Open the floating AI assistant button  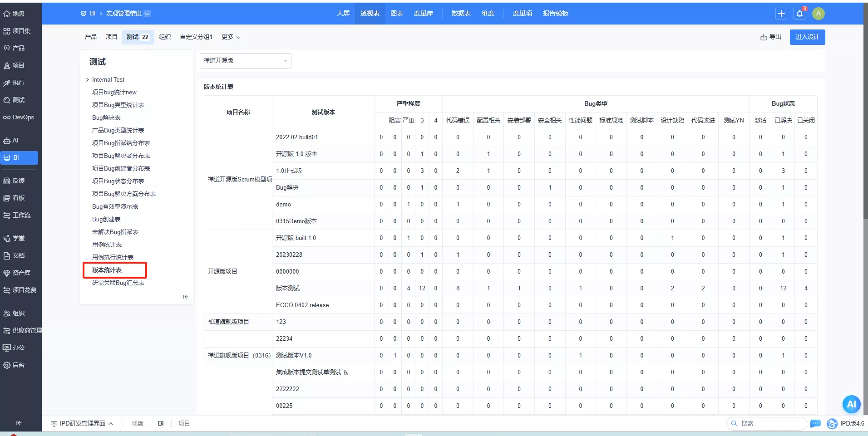point(851,404)
